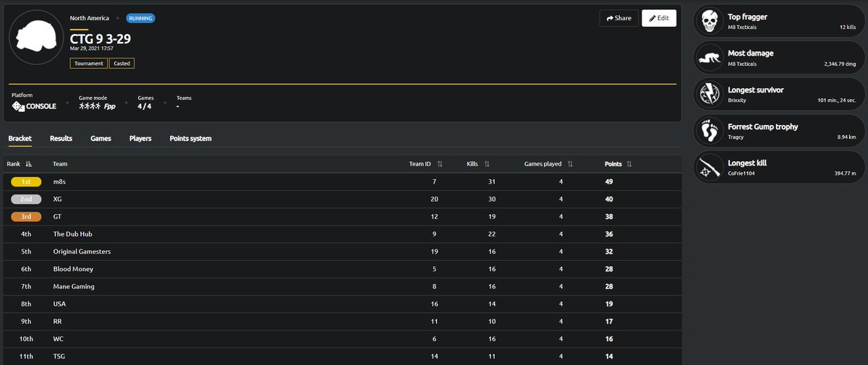Click the RUNNING status badge

[140, 18]
